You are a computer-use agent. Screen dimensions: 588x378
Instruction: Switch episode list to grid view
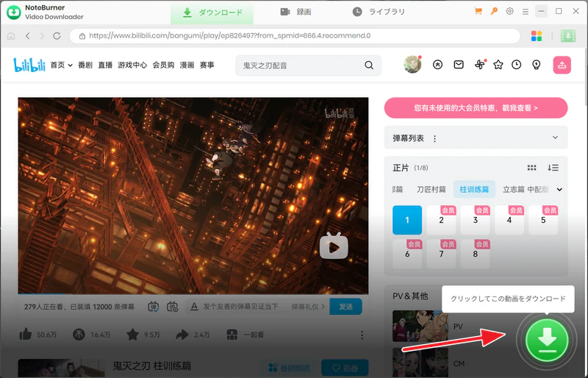click(x=531, y=168)
